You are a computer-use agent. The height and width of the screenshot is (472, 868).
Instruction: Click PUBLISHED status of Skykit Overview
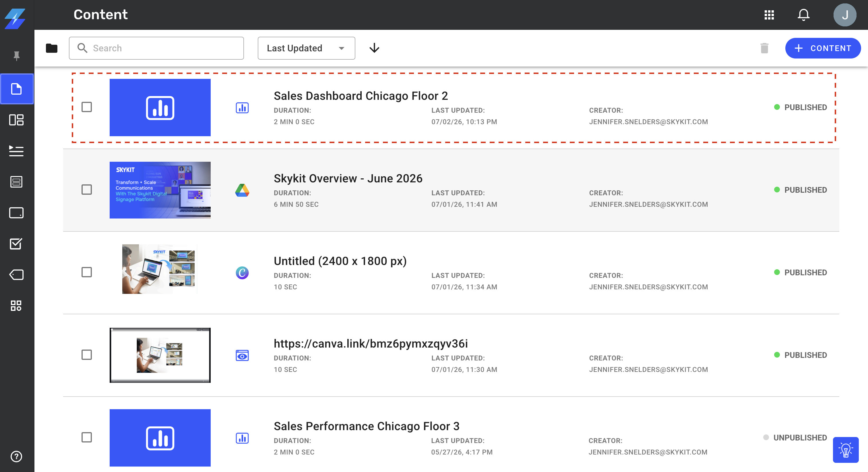(x=801, y=190)
